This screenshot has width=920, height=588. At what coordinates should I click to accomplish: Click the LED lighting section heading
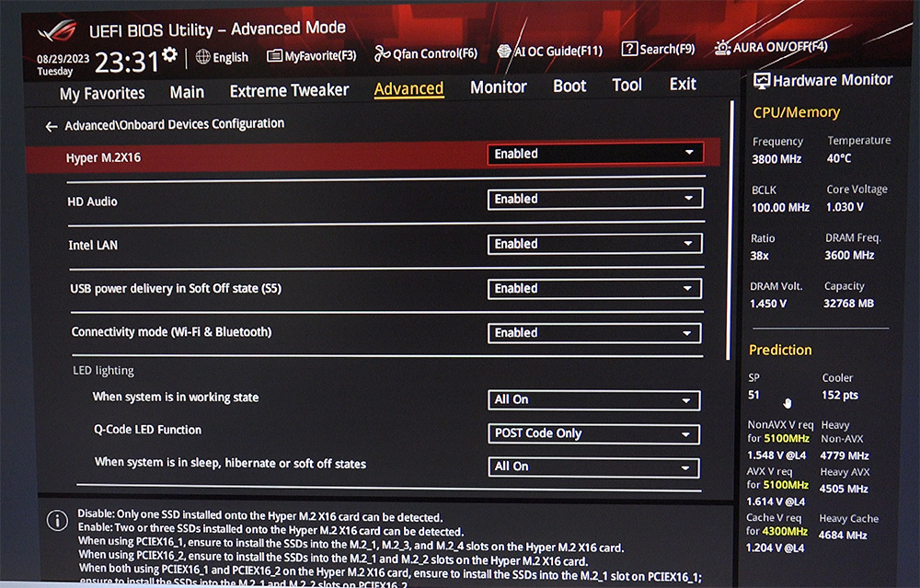(x=103, y=370)
